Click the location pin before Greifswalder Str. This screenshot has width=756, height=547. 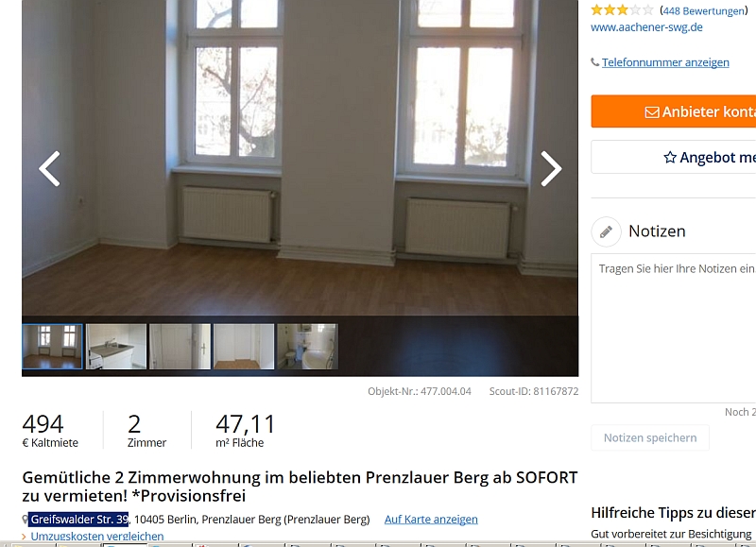tap(26, 520)
